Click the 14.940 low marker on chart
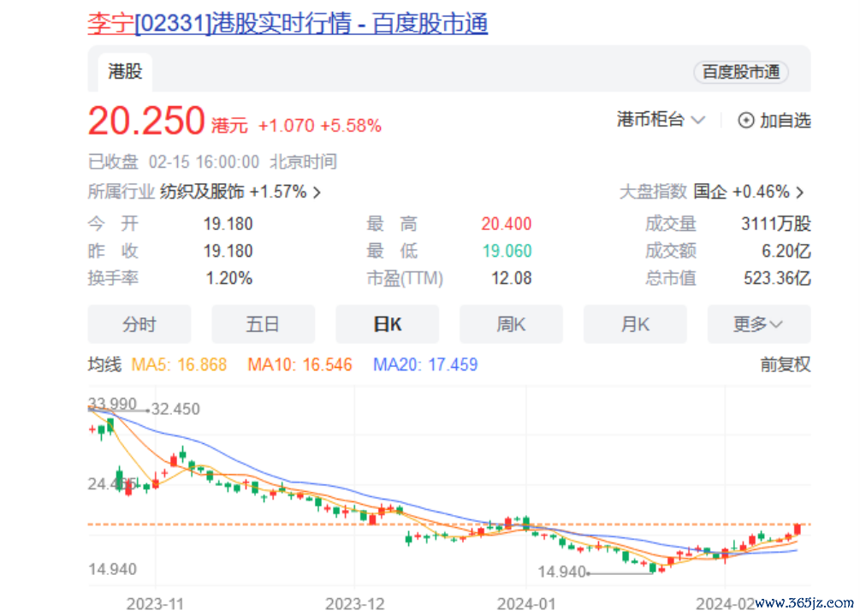The height and width of the screenshot is (616, 860). [561, 572]
